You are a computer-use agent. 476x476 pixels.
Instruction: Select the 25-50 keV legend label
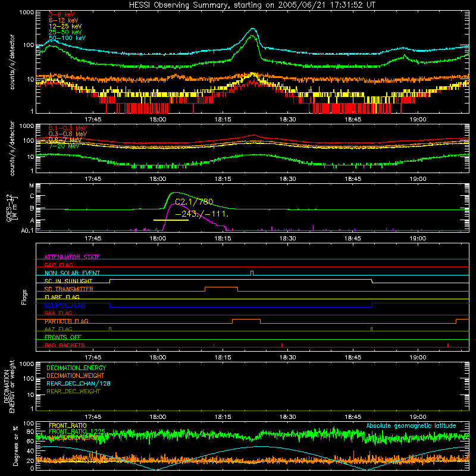65,32
